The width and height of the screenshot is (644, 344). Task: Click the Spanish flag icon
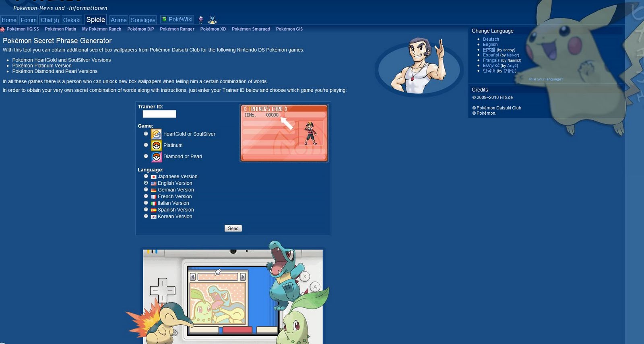click(x=153, y=210)
